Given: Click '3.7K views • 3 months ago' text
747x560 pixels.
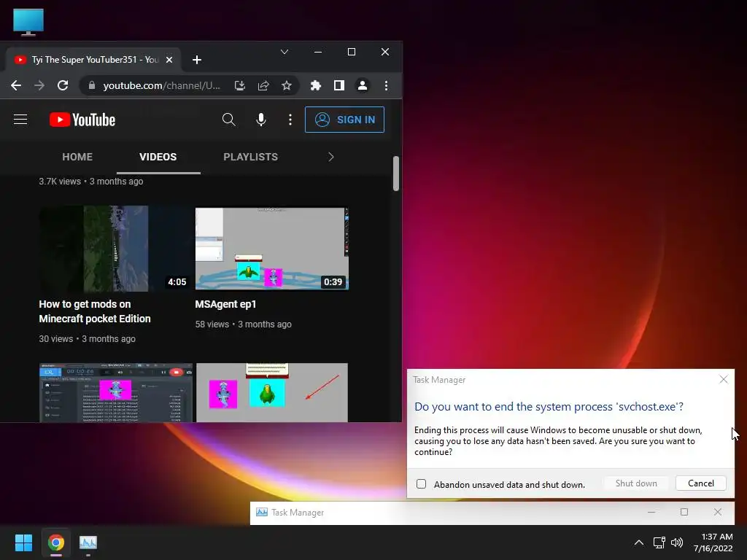Looking at the screenshot, I should click(91, 182).
